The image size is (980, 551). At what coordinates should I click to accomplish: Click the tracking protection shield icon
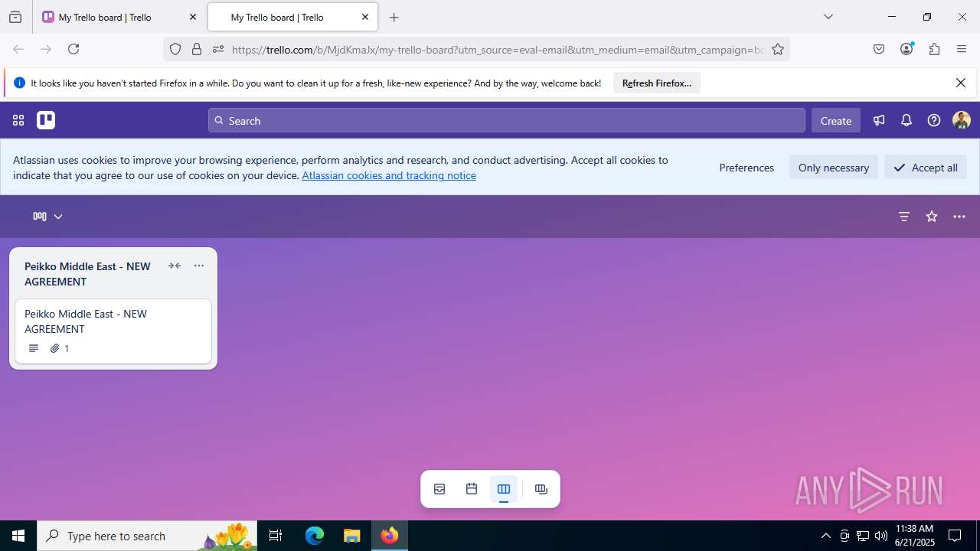(x=175, y=49)
